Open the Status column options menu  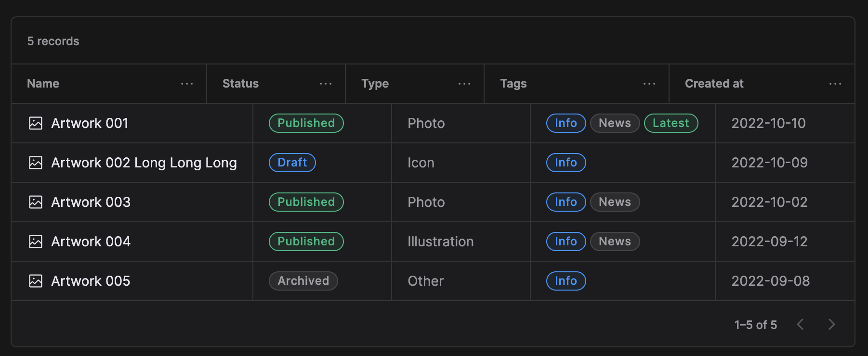(326, 83)
